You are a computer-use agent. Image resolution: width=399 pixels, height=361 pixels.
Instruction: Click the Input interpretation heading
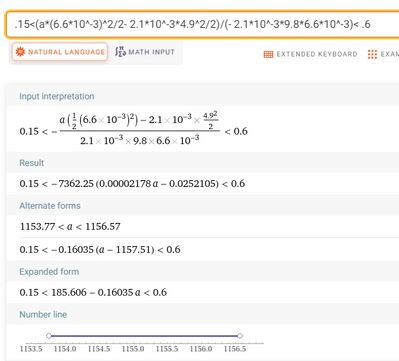tap(57, 96)
